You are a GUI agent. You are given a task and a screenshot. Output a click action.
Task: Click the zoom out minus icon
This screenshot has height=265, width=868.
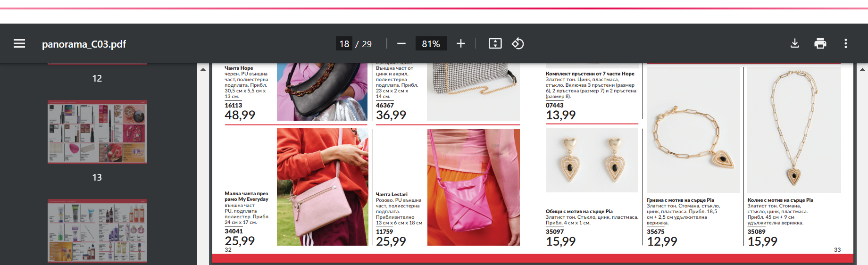coord(401,43)
